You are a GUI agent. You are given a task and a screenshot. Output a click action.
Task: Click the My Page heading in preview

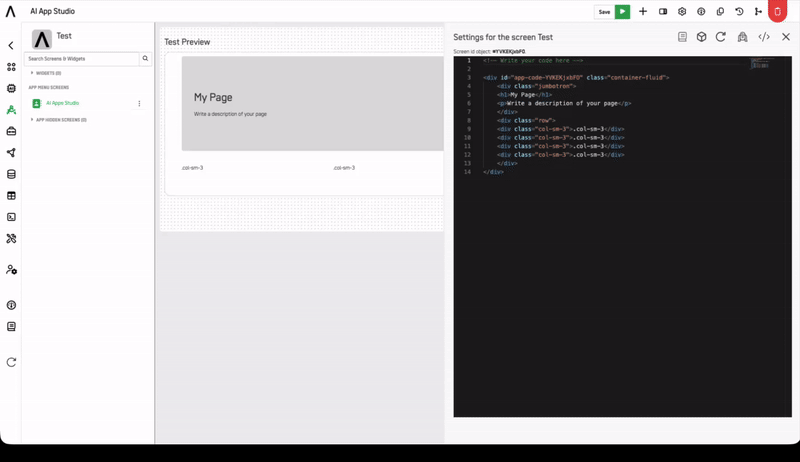[x=213, y=97]
